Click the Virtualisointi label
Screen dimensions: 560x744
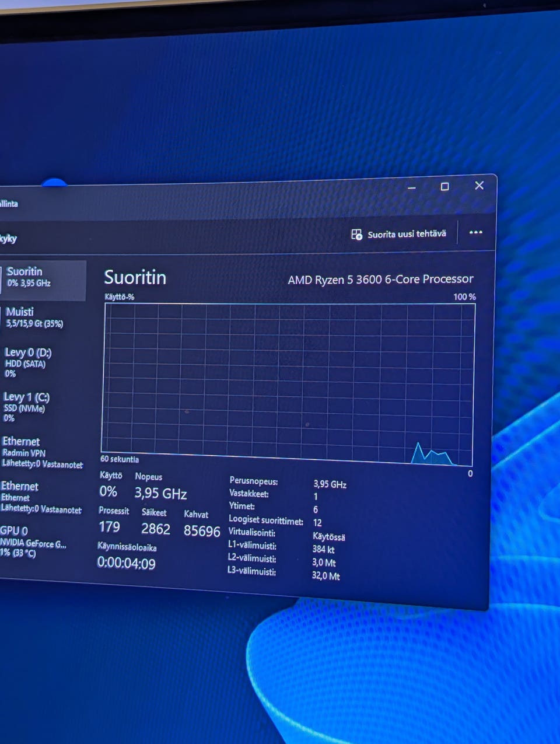tap(251, 532)
